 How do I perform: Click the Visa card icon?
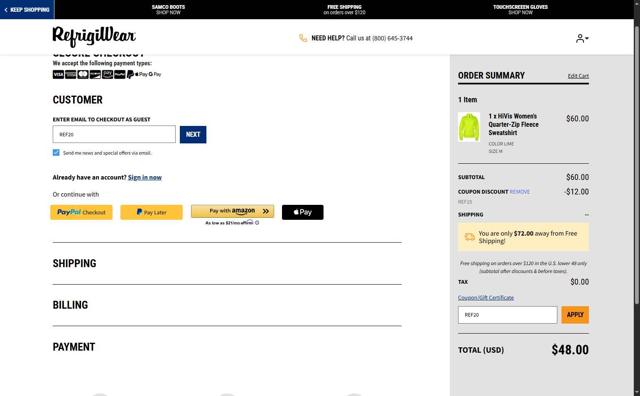58,74
